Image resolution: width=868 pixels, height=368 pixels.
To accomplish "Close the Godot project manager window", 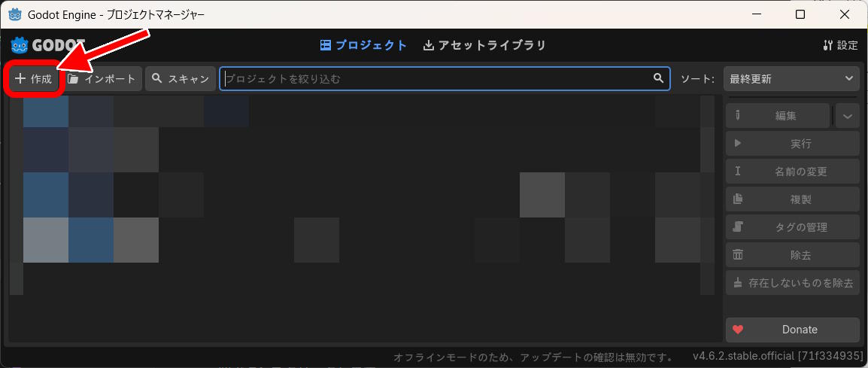I will pyautogui.click(x=844, y=14).
